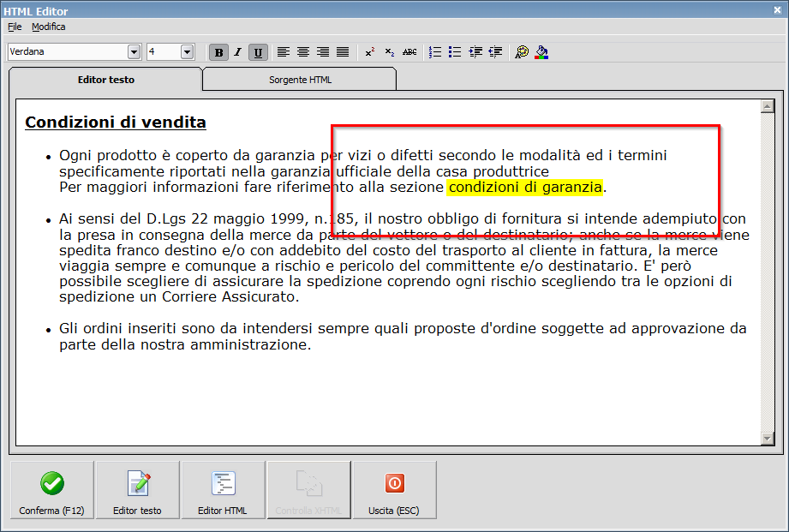Insert a numbered list

pos(435,52)
